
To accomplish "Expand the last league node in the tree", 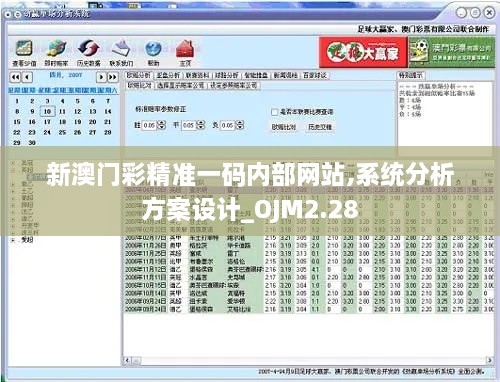I will pos(13,240).
